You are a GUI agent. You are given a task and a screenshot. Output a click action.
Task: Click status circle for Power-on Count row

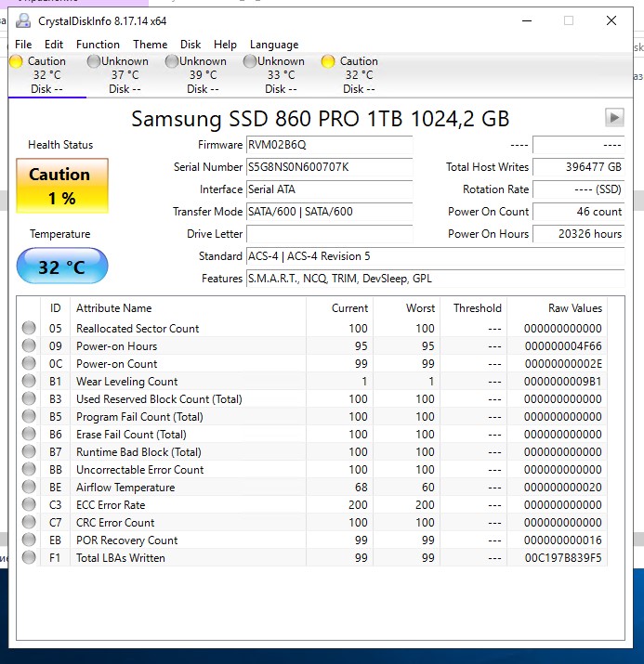coord(29,363)
